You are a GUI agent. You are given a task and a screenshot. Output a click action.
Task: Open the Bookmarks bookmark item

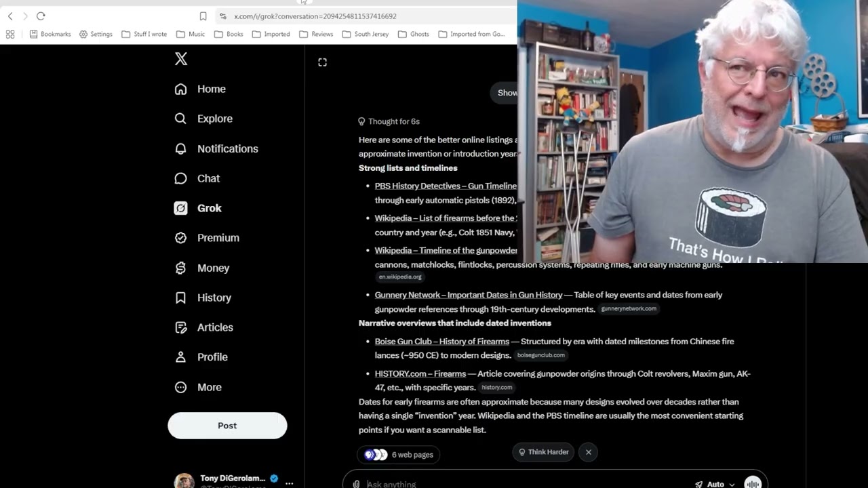pyautogui.click(x=50, y=34)
